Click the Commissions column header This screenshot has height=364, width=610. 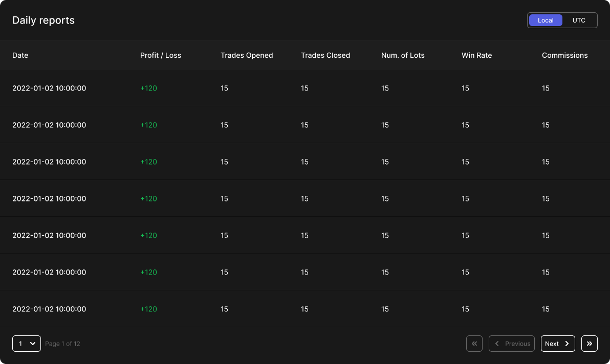[x=564, y=55]
